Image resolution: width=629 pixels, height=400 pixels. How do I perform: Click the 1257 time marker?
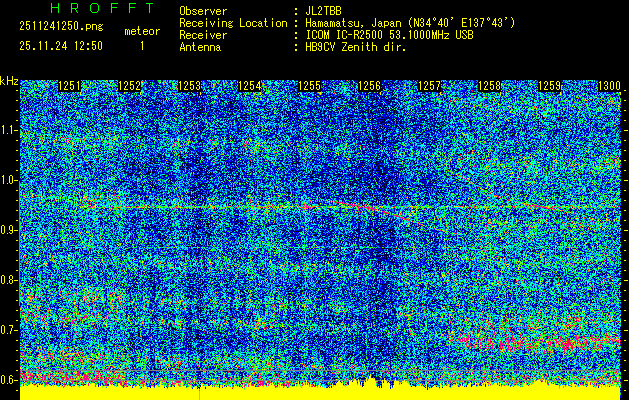coord(430,86)
